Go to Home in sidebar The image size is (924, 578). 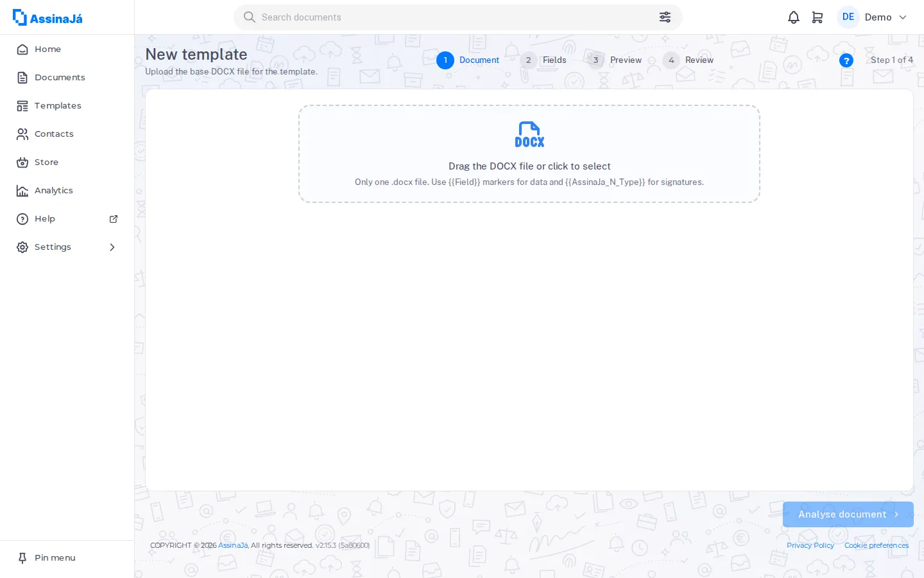coord(67,49)
